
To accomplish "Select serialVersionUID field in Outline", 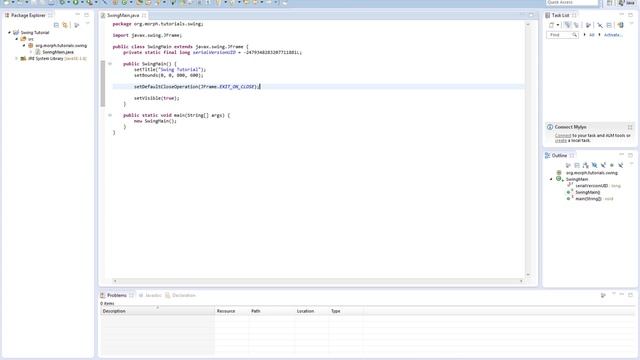I will [591, 186].
